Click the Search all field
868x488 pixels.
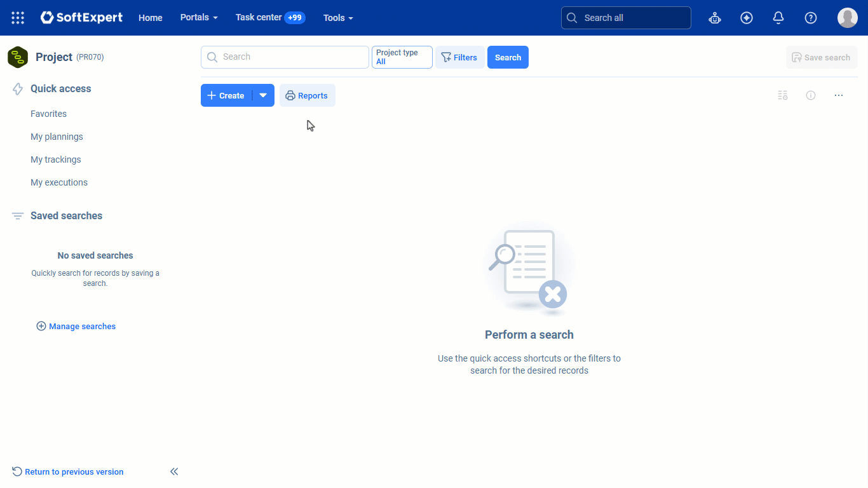626,18
